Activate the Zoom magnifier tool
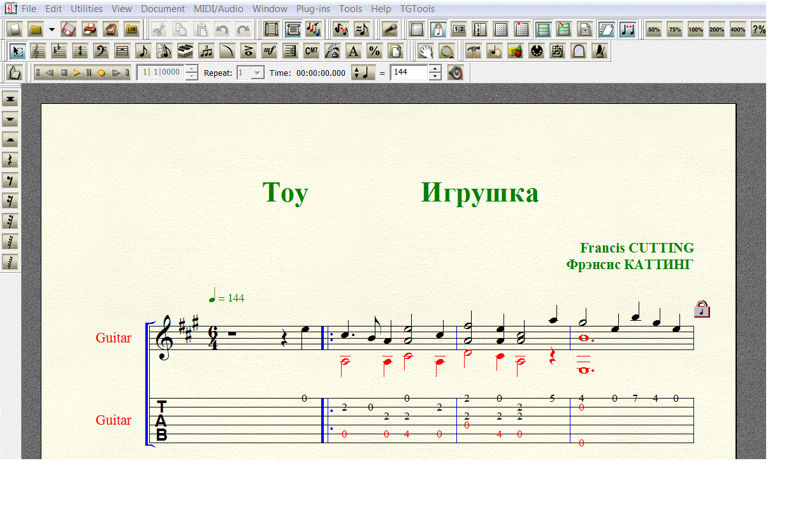 pos(447,51)
